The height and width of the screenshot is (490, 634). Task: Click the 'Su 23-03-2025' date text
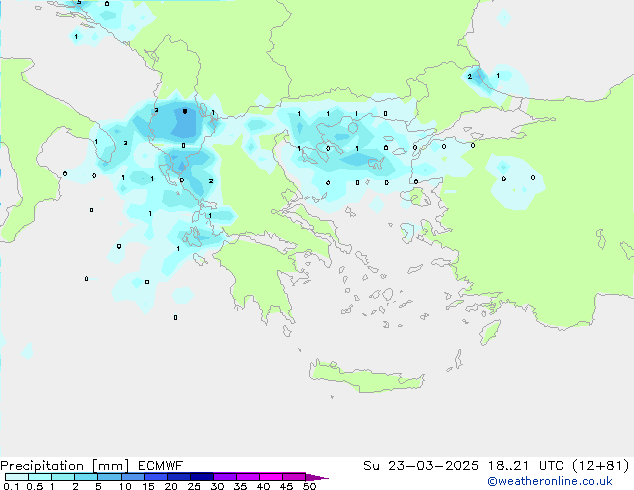pos(421,466)
